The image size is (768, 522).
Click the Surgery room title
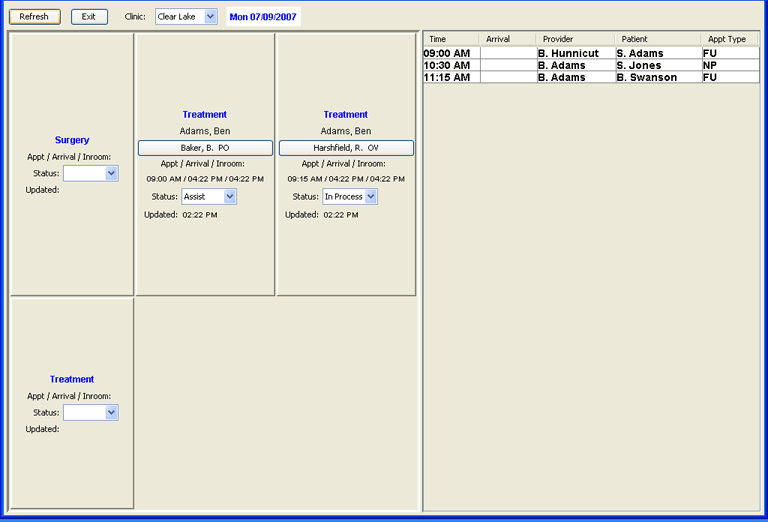[72, 140]
